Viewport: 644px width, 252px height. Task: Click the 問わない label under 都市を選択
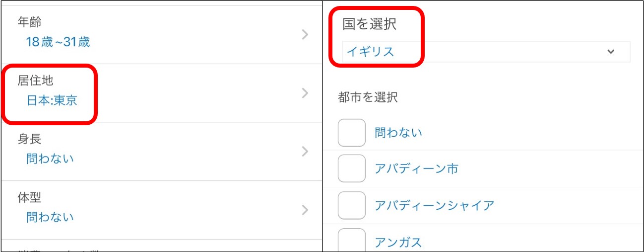pyautogui.click(x=398, y=133)
